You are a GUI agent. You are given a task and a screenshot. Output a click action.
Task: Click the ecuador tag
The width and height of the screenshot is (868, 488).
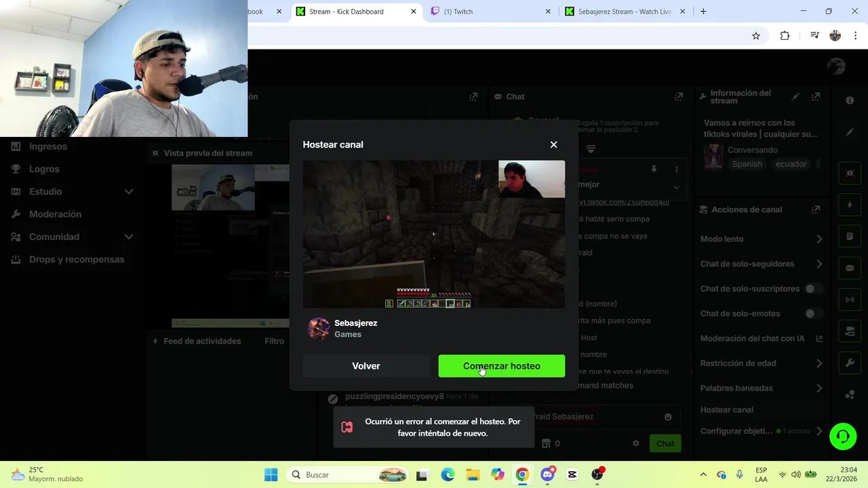point(791,164)
